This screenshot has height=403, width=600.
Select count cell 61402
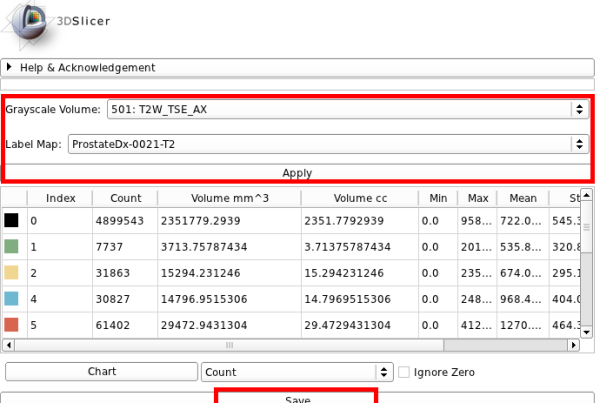pyautogui.click(x=125, y=325)
